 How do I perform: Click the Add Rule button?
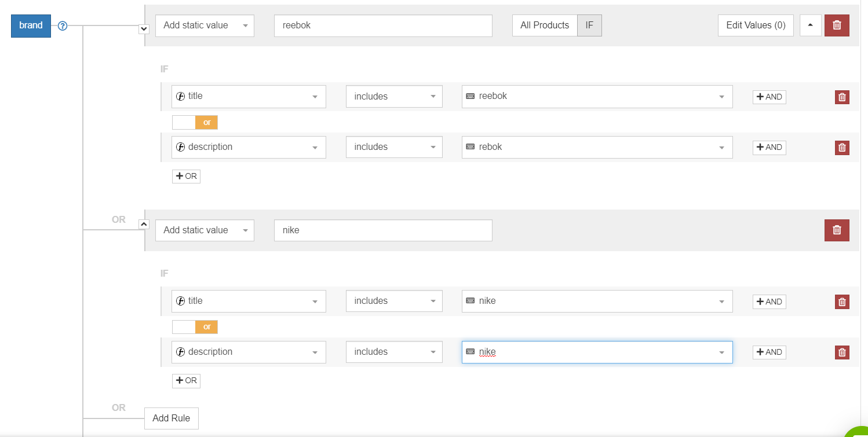pos(171,418)
